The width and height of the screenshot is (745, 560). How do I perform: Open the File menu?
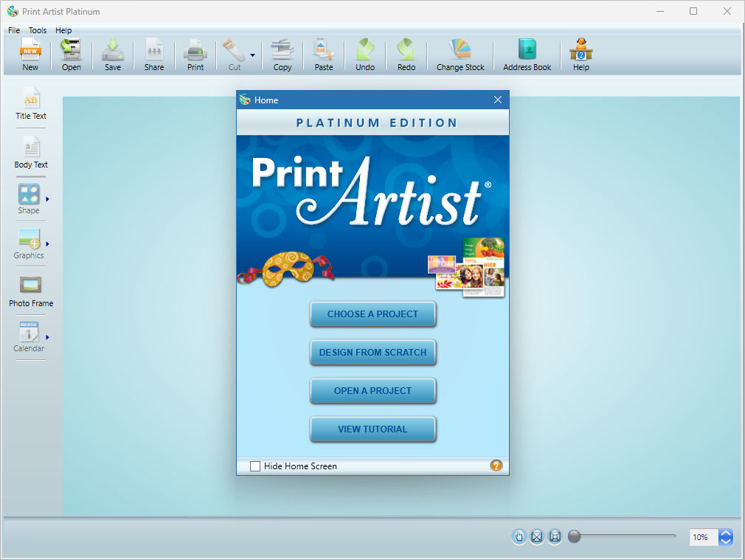[14, 30]
